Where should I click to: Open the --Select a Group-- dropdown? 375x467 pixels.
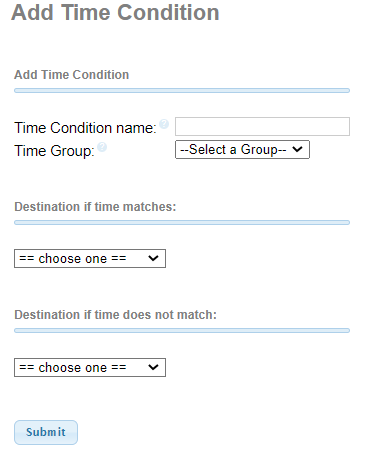pyautogui.click(x=242, y=150)
